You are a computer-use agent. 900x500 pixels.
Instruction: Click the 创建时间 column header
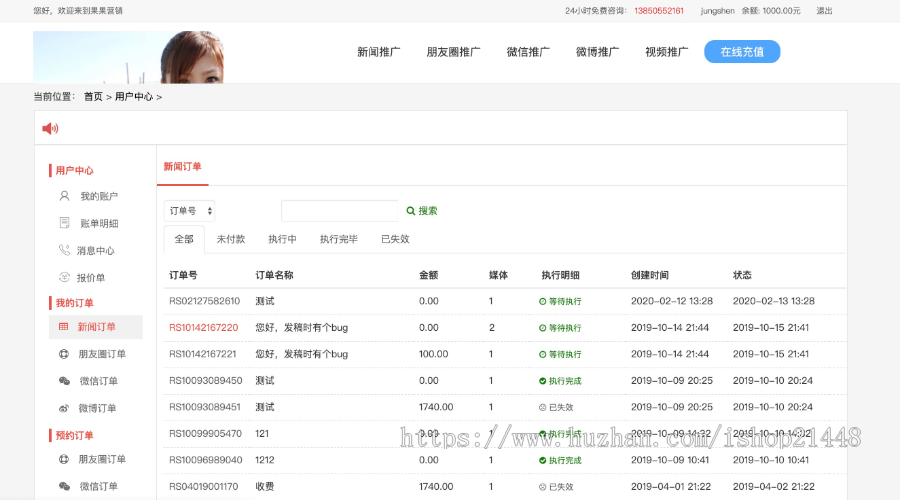click(650, 275)
